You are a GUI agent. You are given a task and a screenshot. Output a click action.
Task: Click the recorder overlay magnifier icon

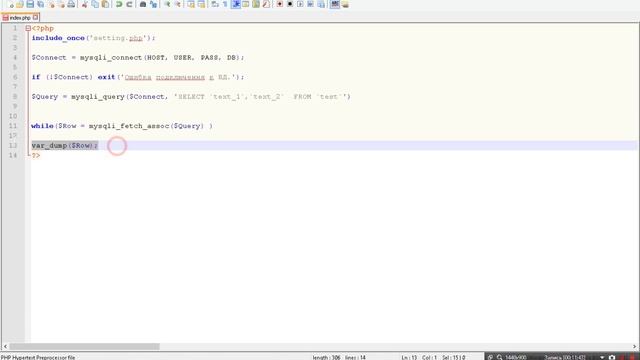tap(499, 357)
